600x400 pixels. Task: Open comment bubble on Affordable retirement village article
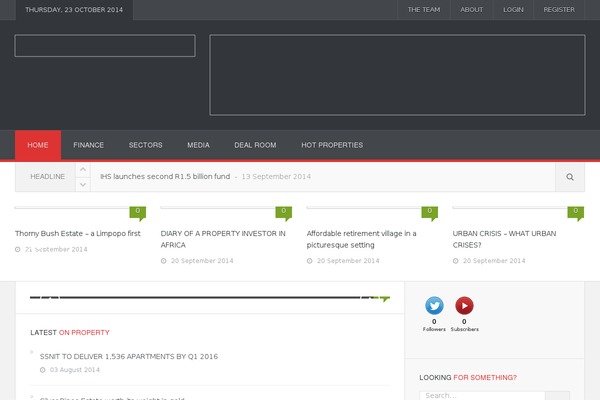point(430,213)
